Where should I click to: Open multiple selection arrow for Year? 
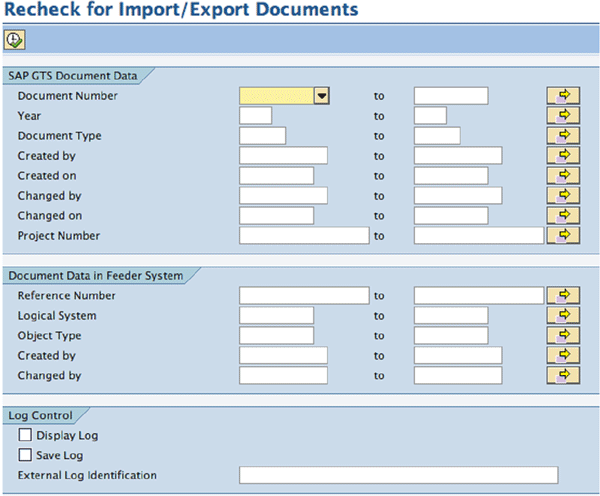pos(563,116)
